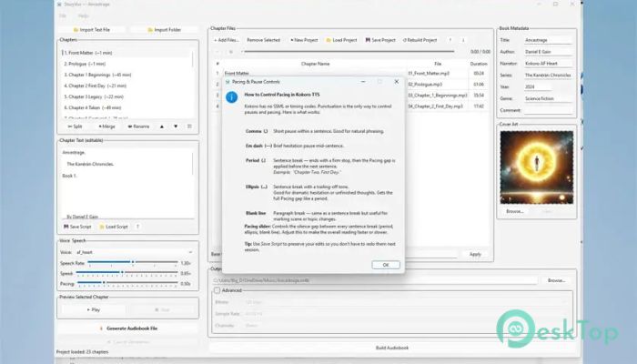Click Rebuild Project button
Image resolution: width=637 pixels, height=364 pixels.
click(x=420, y=40)
